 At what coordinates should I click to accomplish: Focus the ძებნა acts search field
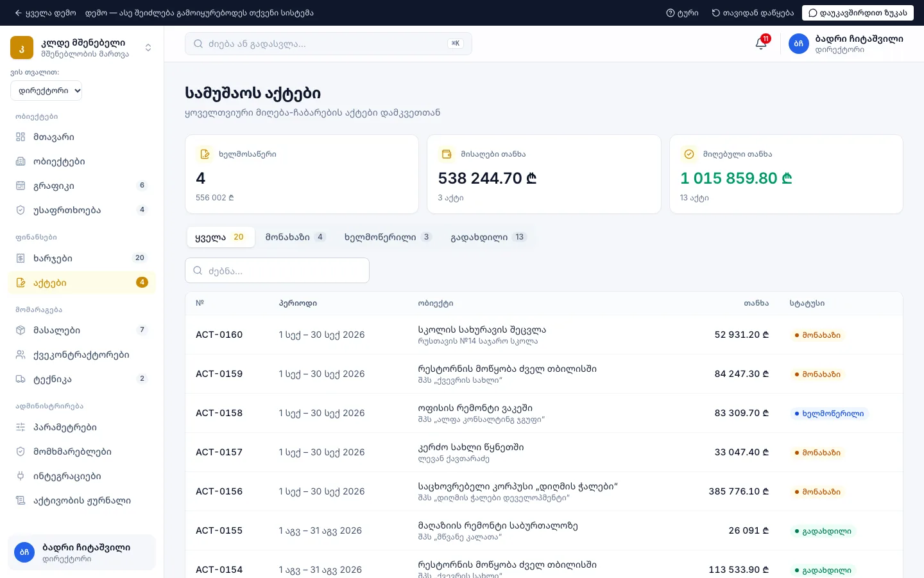(x=277, y=270)
